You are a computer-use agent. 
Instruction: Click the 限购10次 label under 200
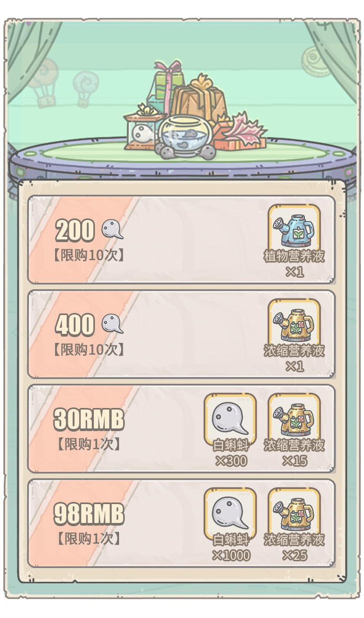click(x=89, y=255)
